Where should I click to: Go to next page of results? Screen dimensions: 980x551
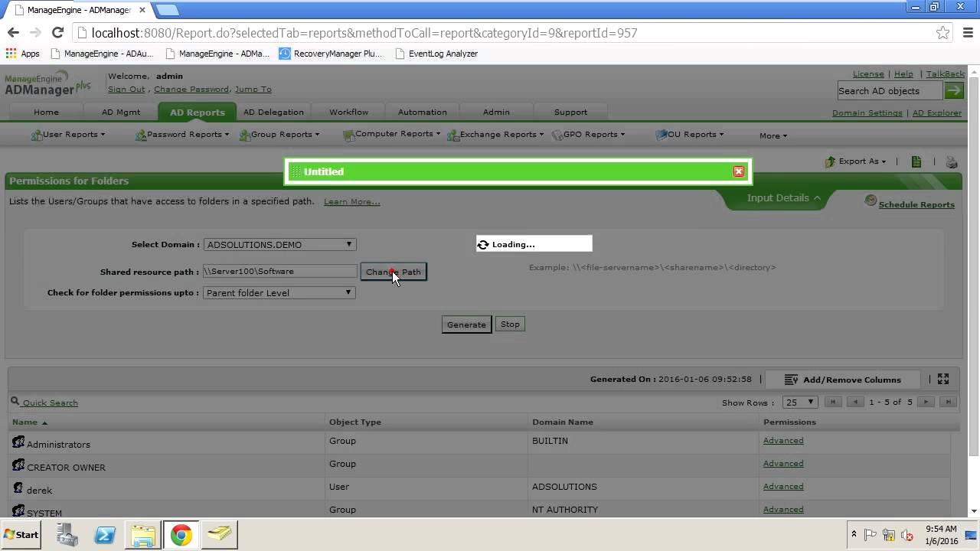[x=926, y=402]
